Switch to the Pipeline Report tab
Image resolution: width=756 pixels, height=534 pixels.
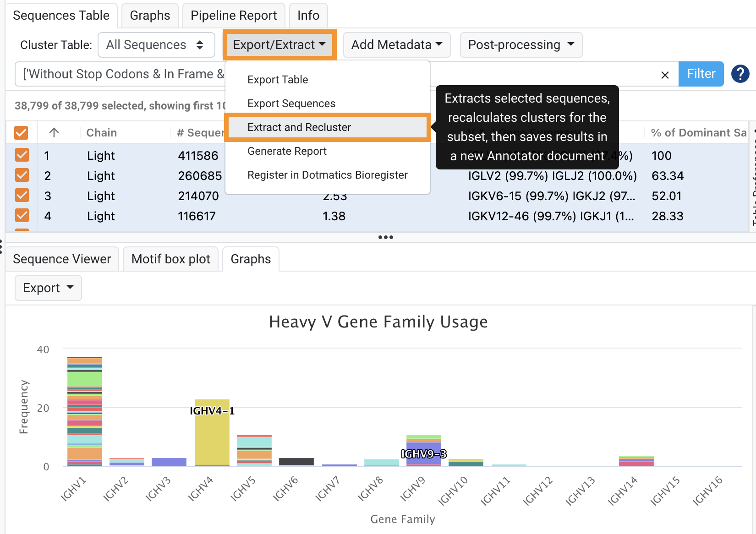pyautogui.click(x=234, y=16)
